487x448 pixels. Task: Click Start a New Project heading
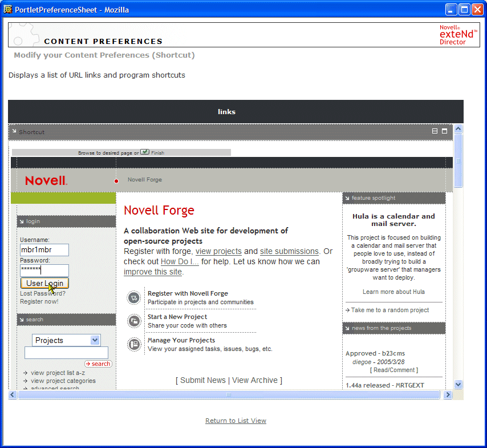point(177,317)
